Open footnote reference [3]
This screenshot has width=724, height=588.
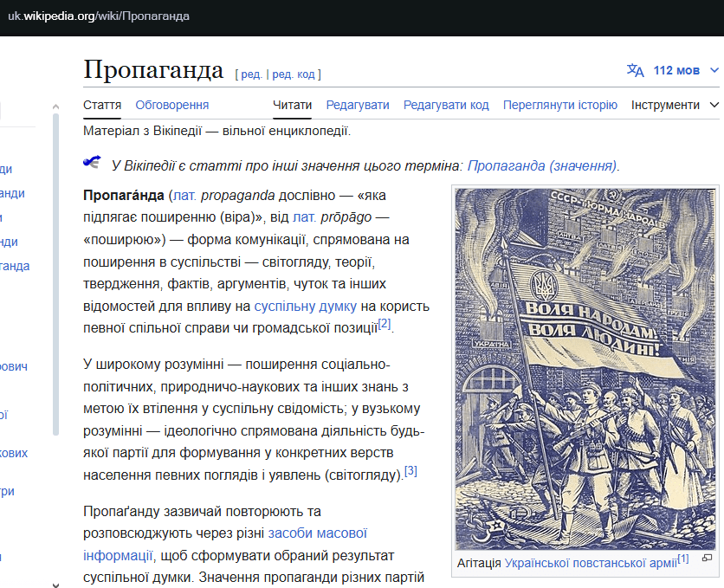[410, 471]
